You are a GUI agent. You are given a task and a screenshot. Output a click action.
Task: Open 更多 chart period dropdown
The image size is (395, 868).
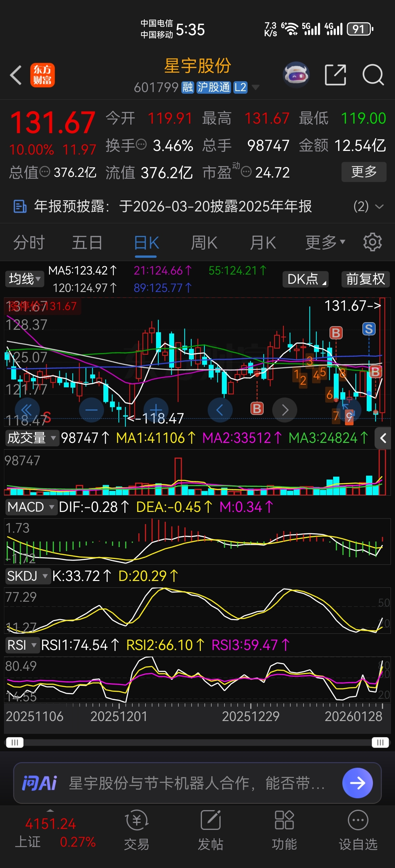pyautogui.click(x=325, y=242)
